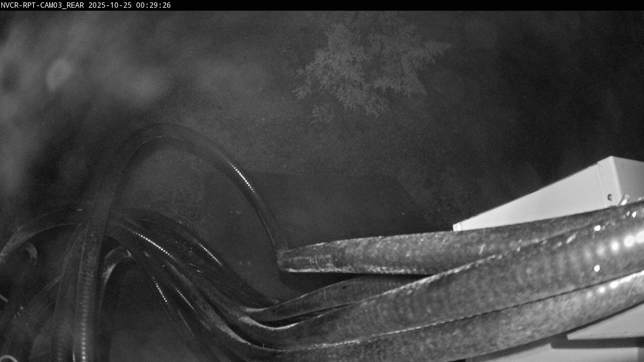Image resolution: width=644 pixels, height=362 pixels.
Task: Click the NVCR-RPT-CAM03_REAR camera name overlay
Action: [x=42, y=5]
